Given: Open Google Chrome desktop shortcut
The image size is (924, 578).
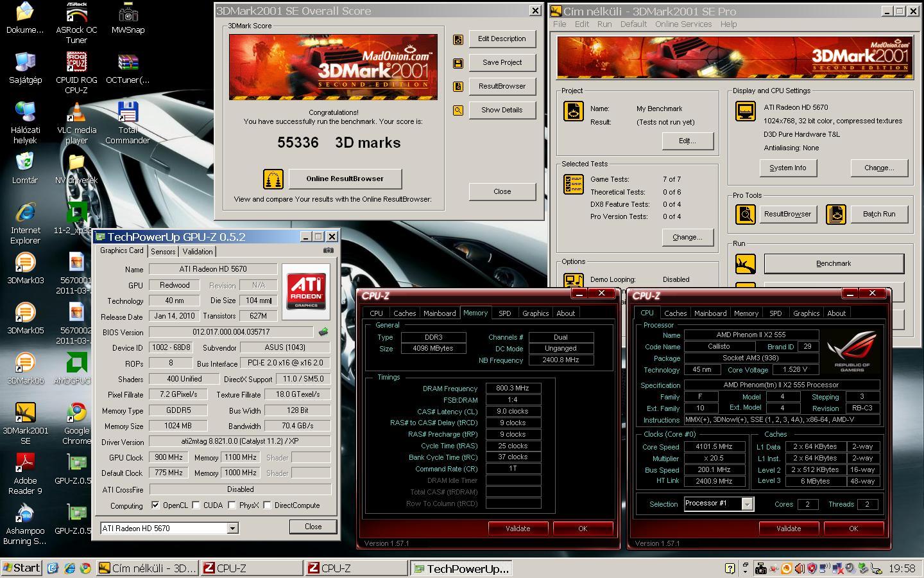Looking at the screenshot, I should 76,423.
